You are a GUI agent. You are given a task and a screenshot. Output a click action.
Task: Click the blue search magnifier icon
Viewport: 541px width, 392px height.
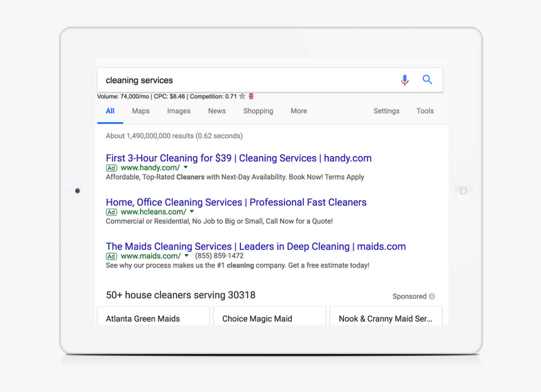click(427, 80)
